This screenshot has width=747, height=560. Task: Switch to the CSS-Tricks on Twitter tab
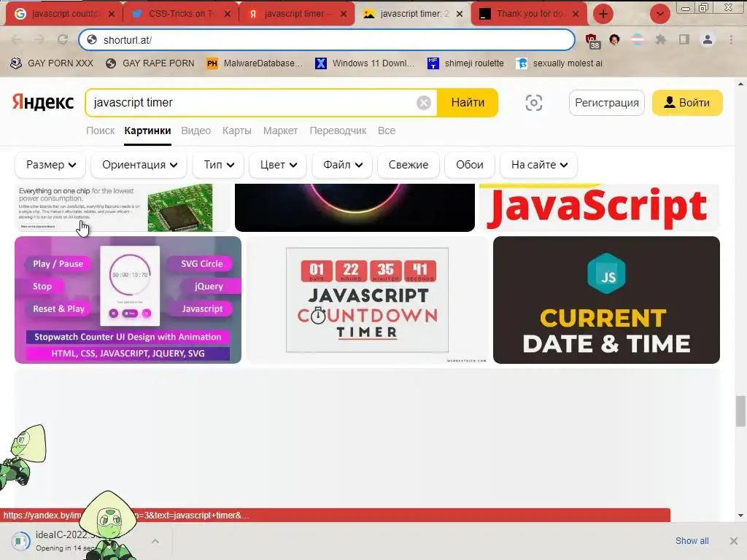pos(181,14)
